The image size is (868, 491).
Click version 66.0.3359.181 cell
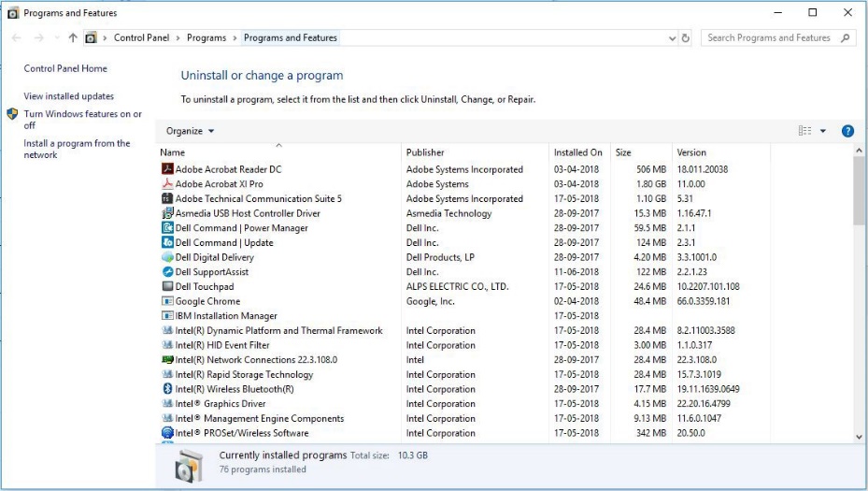click(x=703, y=301)
